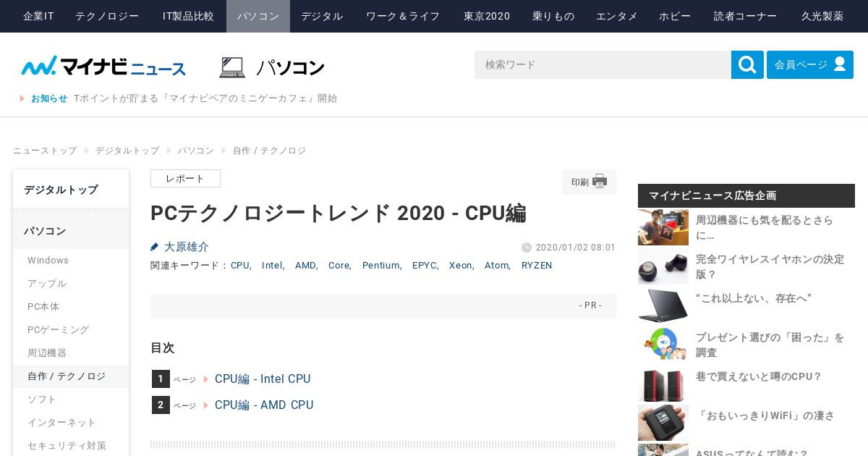Open 完全ワイヤレスイヤホンの決定版？ link
This screenshot has width=868, height=456.
tap(770, 266)
